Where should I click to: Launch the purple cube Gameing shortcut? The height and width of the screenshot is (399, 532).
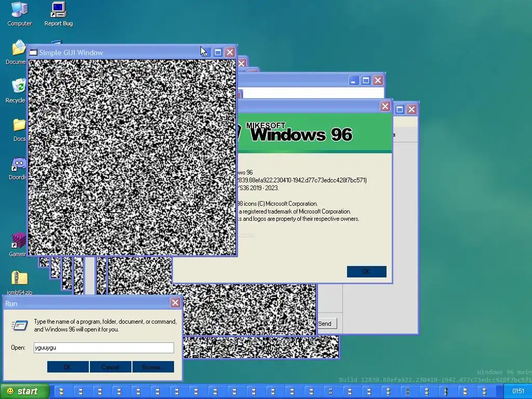18,244
